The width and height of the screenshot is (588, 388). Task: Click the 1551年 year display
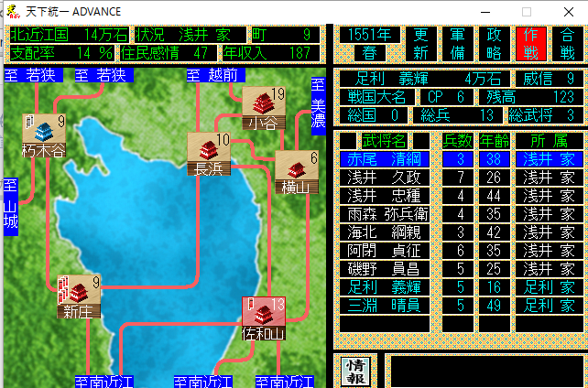coord(370,35)
